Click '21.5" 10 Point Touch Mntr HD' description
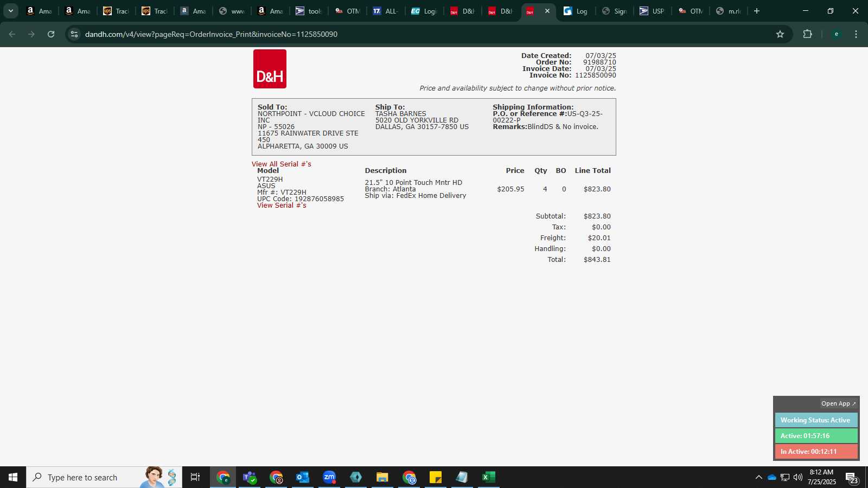868x488 pixels. tap(413, 183)
